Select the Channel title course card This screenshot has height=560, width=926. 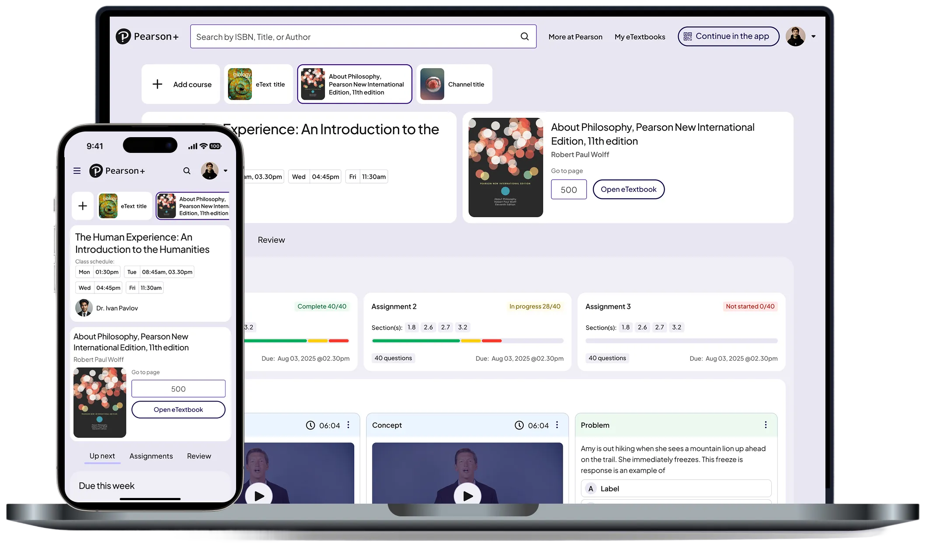[454, 84]
